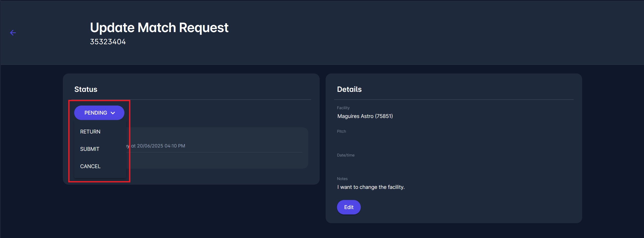Screen dimensions: 644x238
Task: Click the note saying I want to change the facility
Action: pyautogui.click(x=371, y=187)
